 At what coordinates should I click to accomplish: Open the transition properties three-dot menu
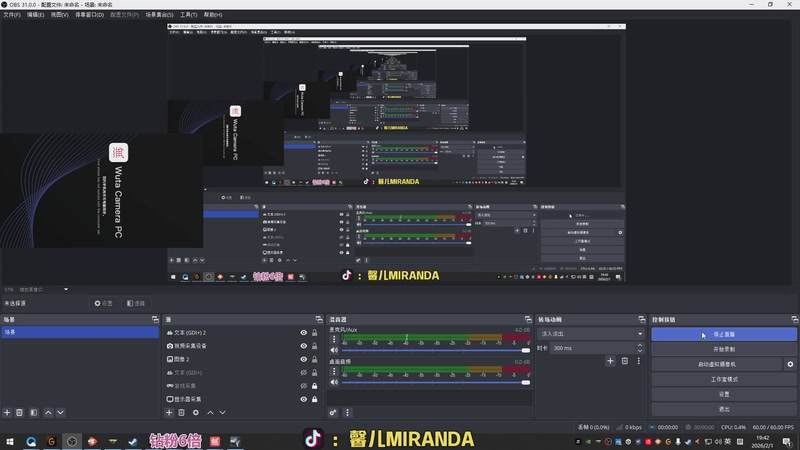[x=638, y=361]
